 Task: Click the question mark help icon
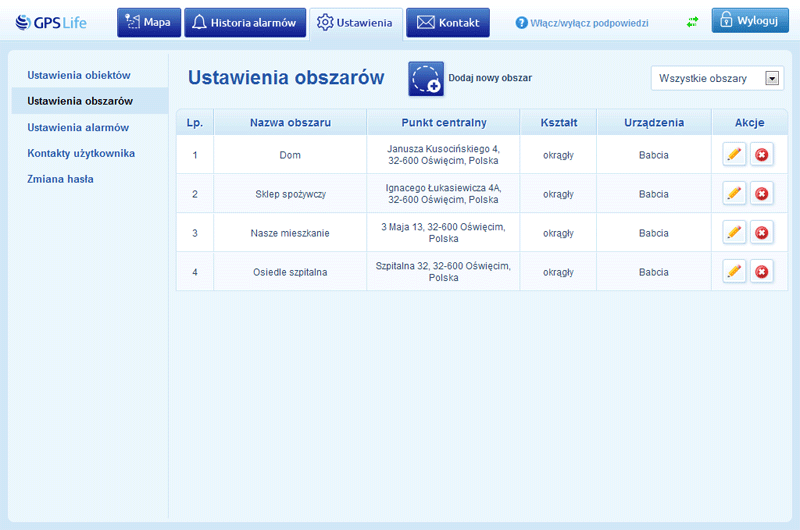tap(521, 22)
